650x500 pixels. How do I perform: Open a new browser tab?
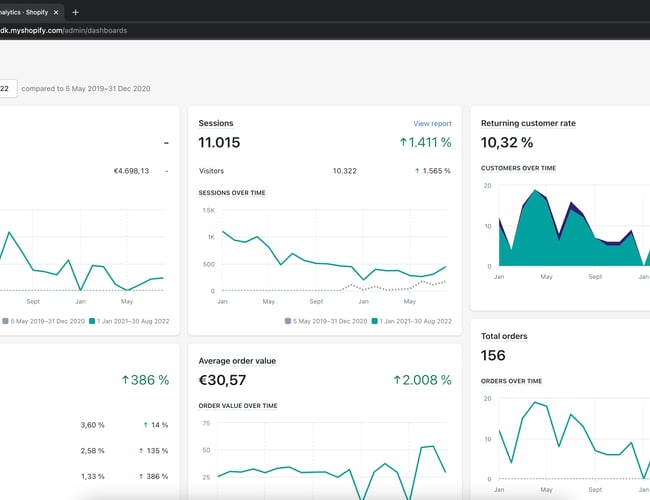(76, 12)
